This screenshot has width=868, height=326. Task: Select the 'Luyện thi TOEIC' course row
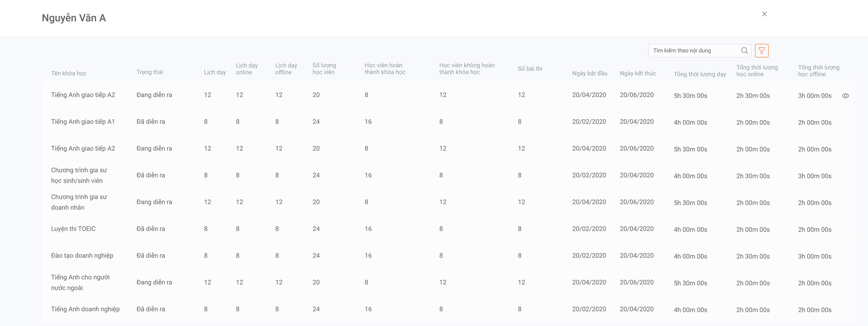tap(73, 229)
